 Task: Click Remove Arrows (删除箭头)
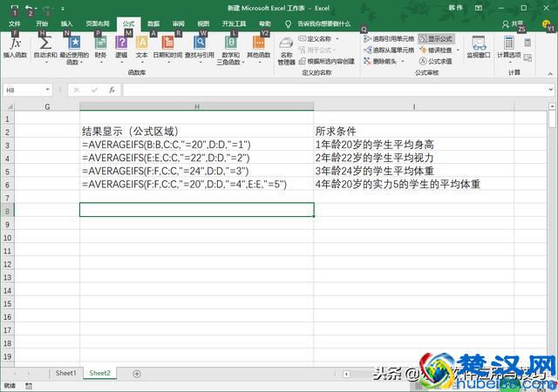380,61
